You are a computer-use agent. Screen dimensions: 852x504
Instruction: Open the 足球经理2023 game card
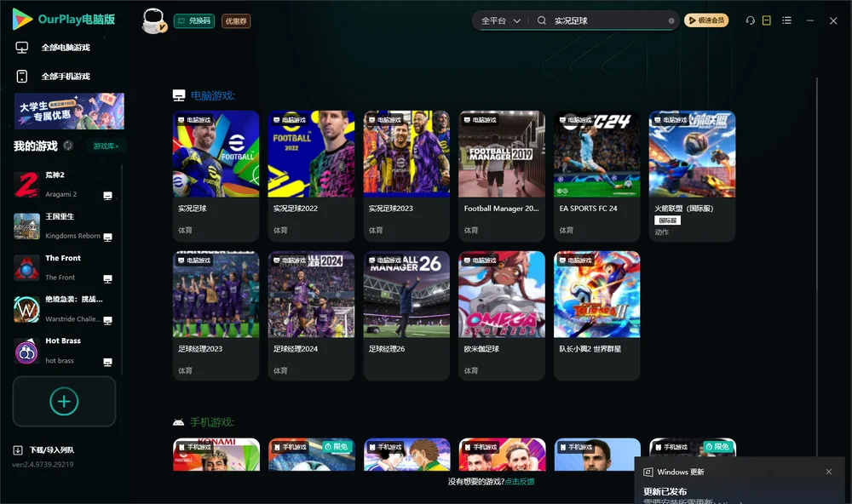[x=216, y=316]
